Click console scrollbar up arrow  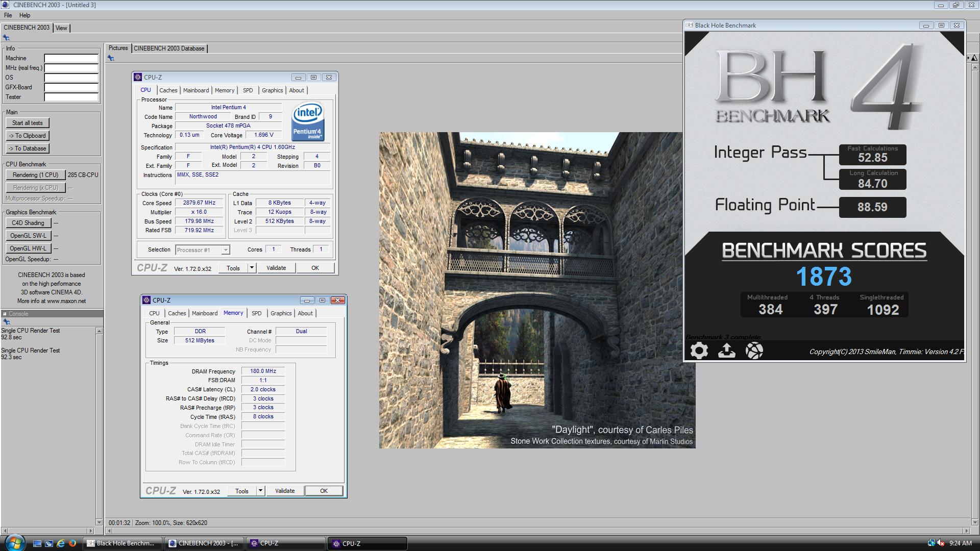click(99, 331)
